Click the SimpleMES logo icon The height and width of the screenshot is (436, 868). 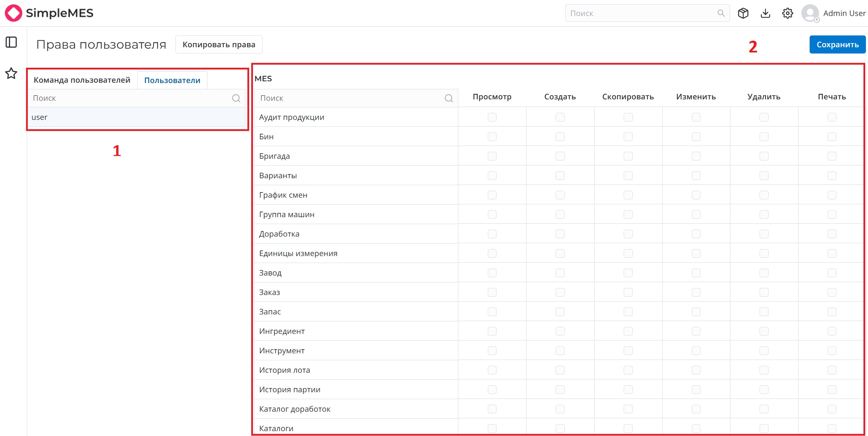coord(13,13)
